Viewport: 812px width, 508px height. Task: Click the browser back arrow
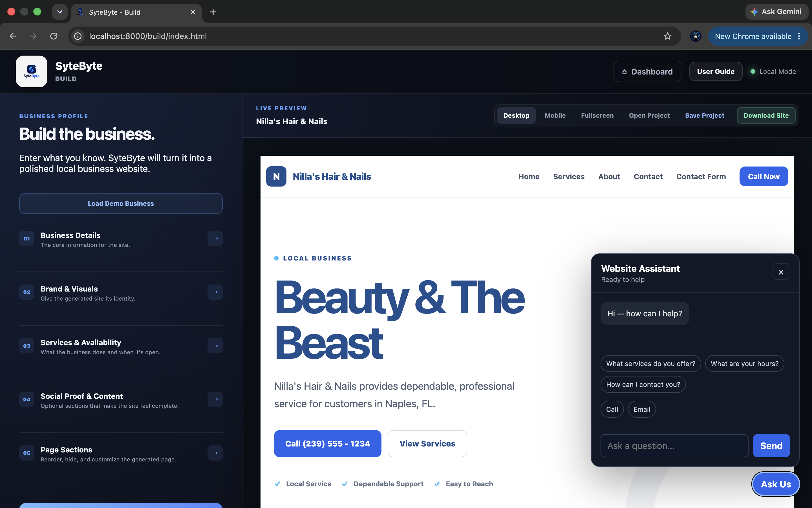click(13, 36)
